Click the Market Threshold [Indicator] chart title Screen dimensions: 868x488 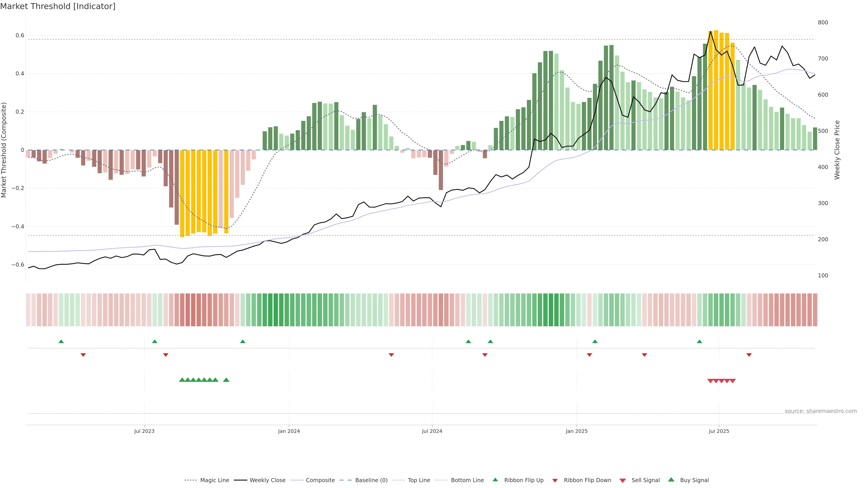click(x=58, y=6)
